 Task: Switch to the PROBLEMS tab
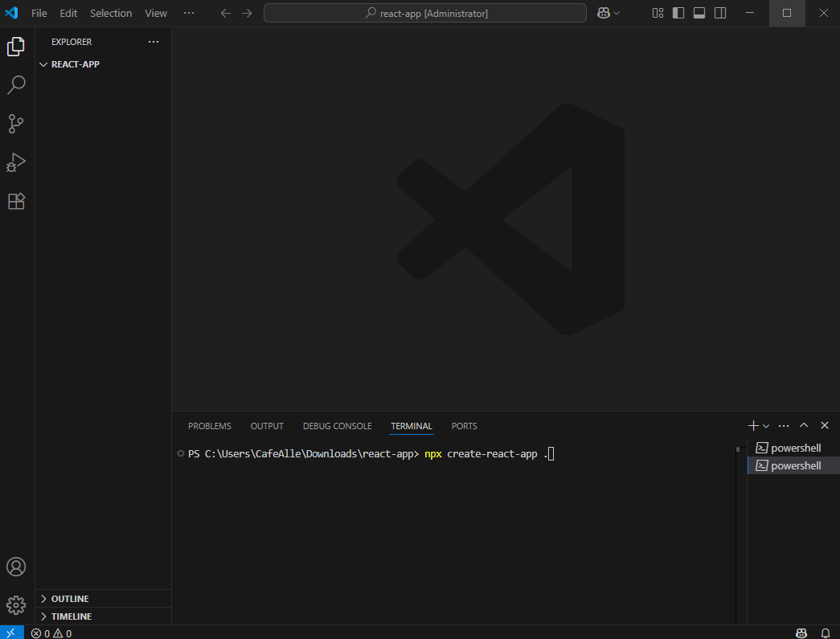[x=210, y=426]
